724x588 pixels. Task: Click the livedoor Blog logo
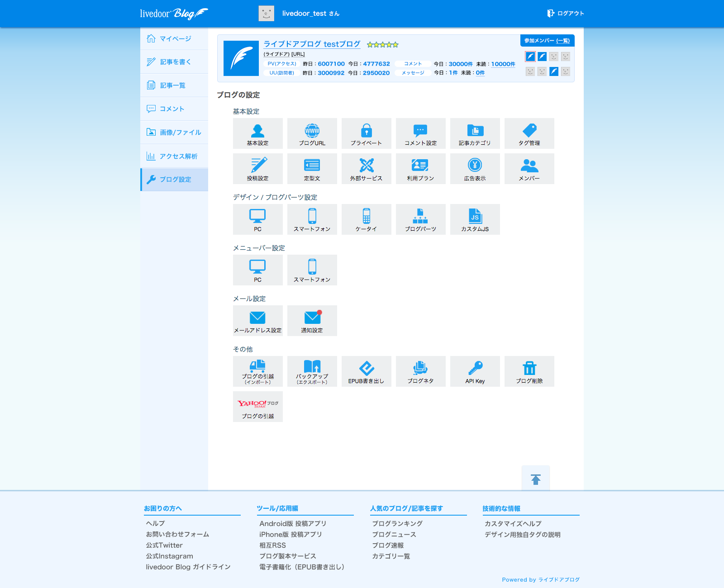[x=174, y=14]
